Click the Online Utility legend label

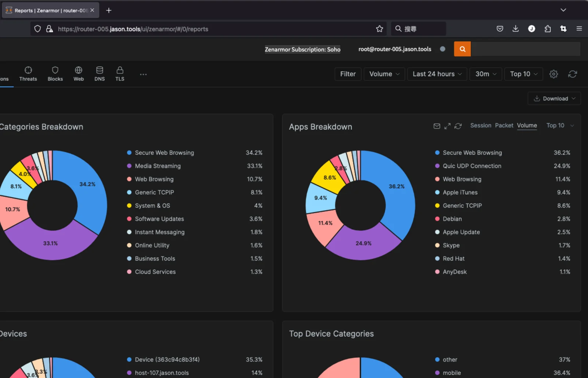click(152, 245)
